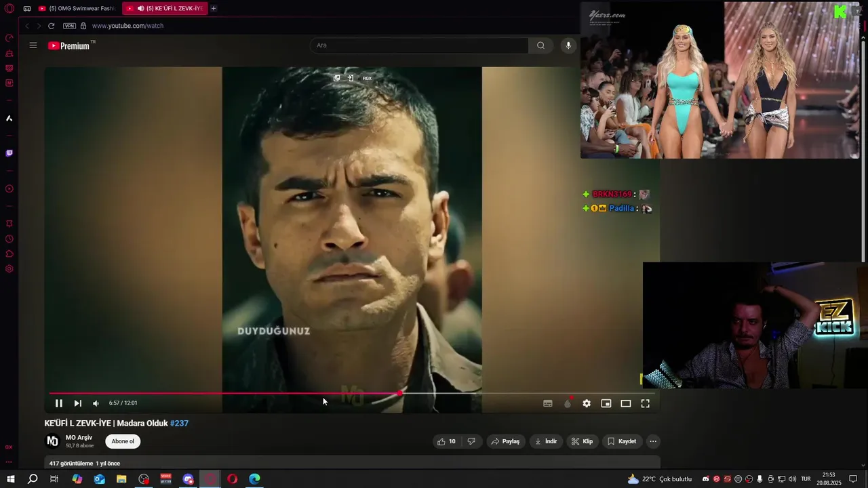Viewport: 868px width, 488px height.
Task: Click video pop-out icon overlay
Action: pyautogui.click(x=336, y=78)
